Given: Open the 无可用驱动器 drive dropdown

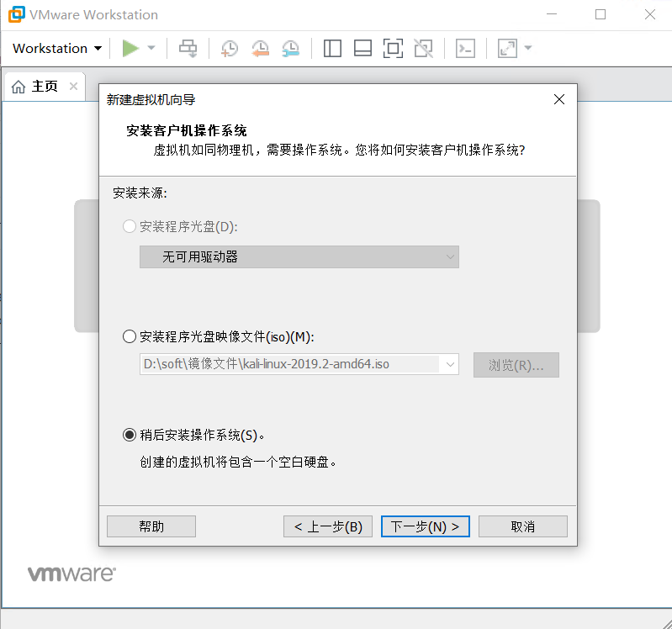Looking at the screenshot, I should (x=299, y=256).
